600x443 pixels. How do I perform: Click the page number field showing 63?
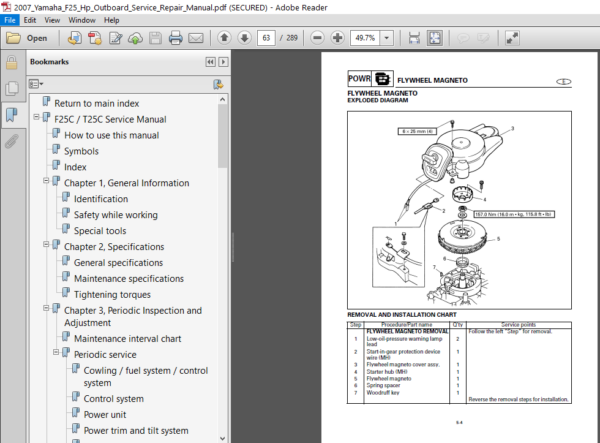click(266, 38)
